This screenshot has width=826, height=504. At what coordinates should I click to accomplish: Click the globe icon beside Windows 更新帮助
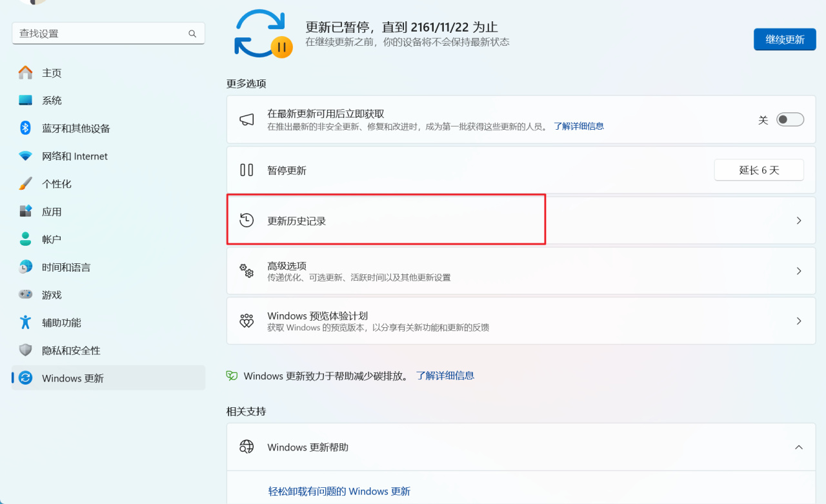click(x=247, y=447)
